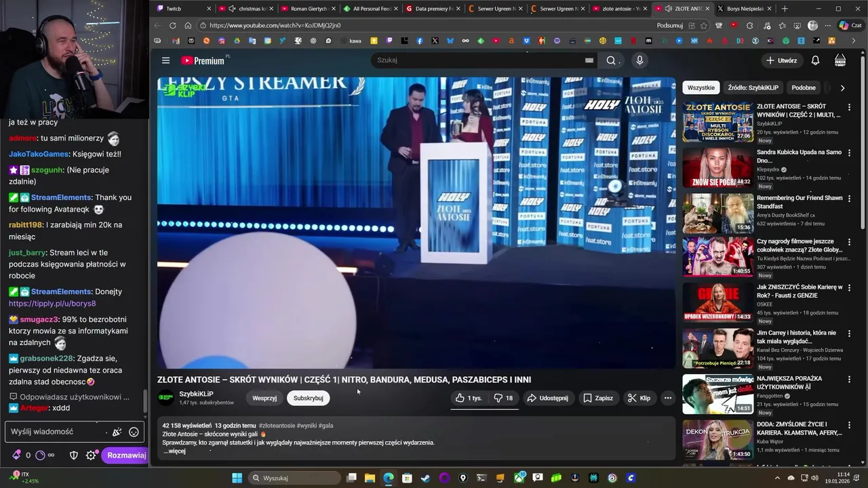Select the Wszystkie filter chip
The width and height of the screenshot is (868, 488).
coord(701,87)
